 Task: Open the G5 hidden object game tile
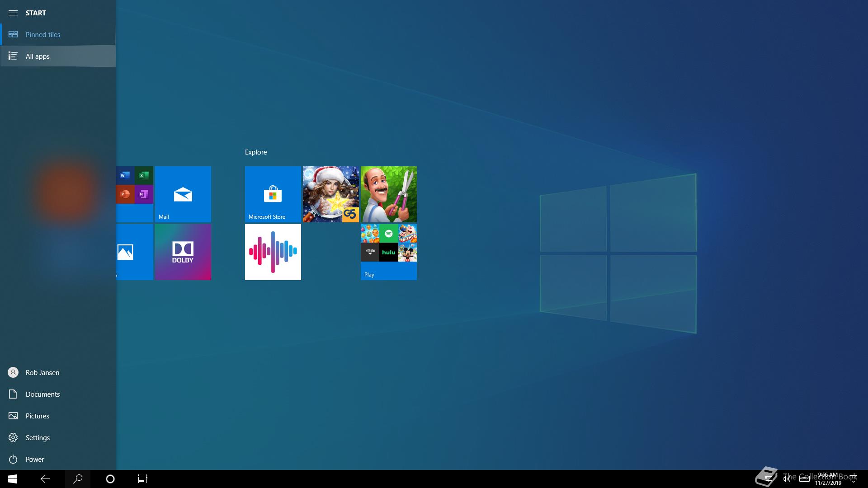[331, 194]
